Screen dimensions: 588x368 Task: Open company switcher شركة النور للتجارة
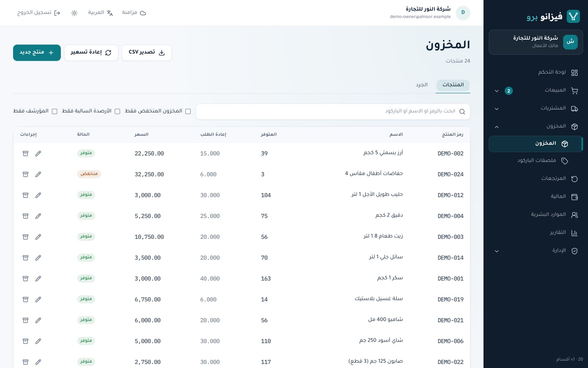536,42
